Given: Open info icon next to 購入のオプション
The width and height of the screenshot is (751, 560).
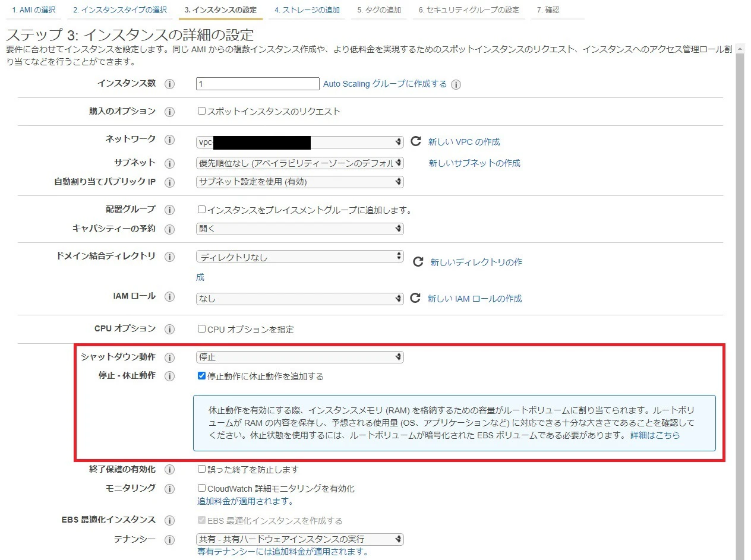Looking at the screenshot, I should pos(169,112).
